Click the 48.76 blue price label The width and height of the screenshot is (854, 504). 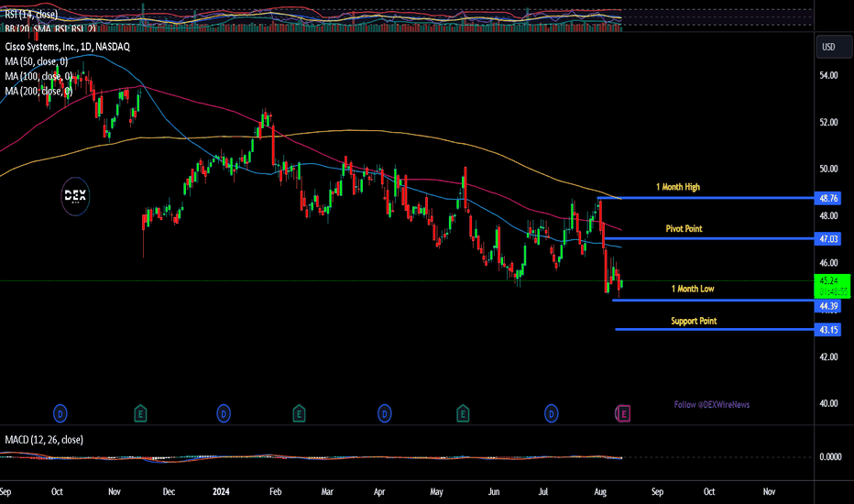827,198
